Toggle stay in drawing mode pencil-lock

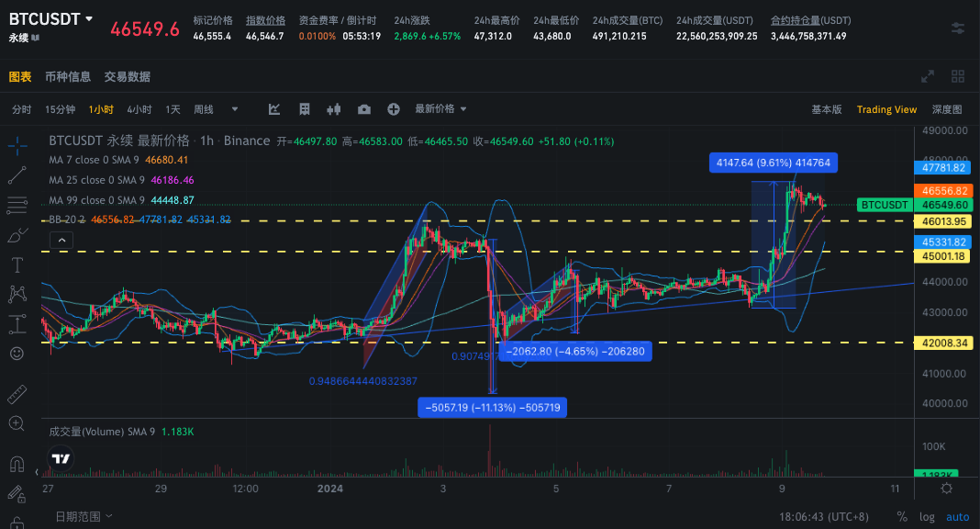click(x=17, y=494)
